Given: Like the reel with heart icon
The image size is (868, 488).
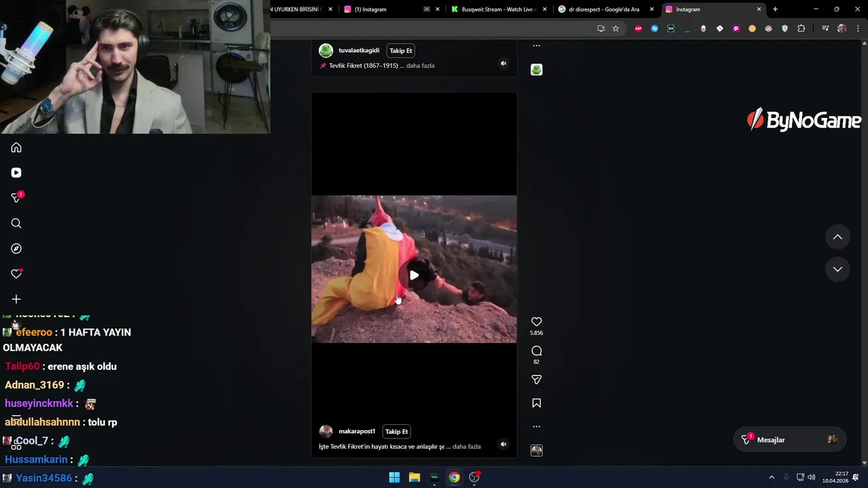Looking at the screenshot, I should pyautogui.click(x=536, y=322).
